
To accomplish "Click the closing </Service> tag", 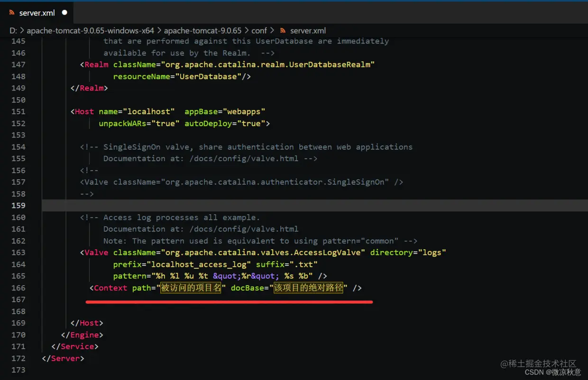I will pos(75,346).
